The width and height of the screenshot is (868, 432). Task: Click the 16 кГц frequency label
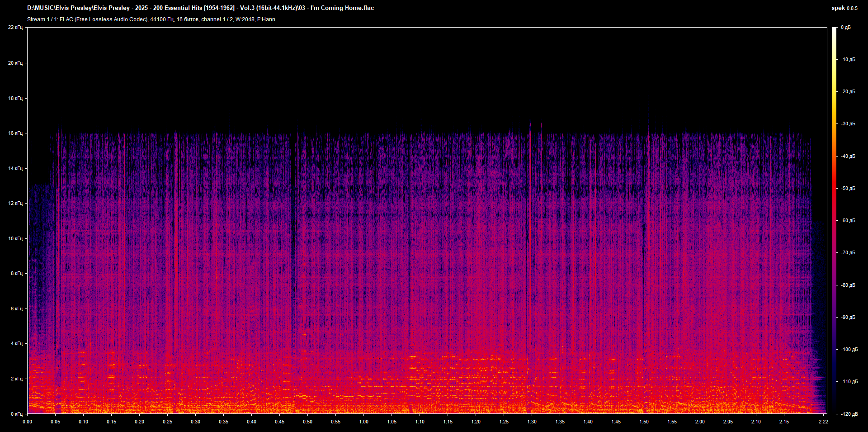(15, 133)
